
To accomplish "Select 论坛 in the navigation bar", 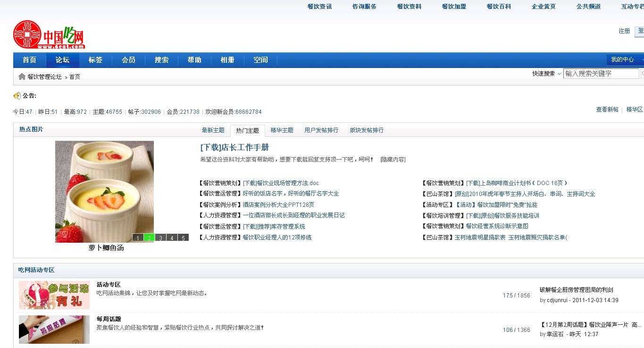I will pyautogui.click(x=62, y=60).
